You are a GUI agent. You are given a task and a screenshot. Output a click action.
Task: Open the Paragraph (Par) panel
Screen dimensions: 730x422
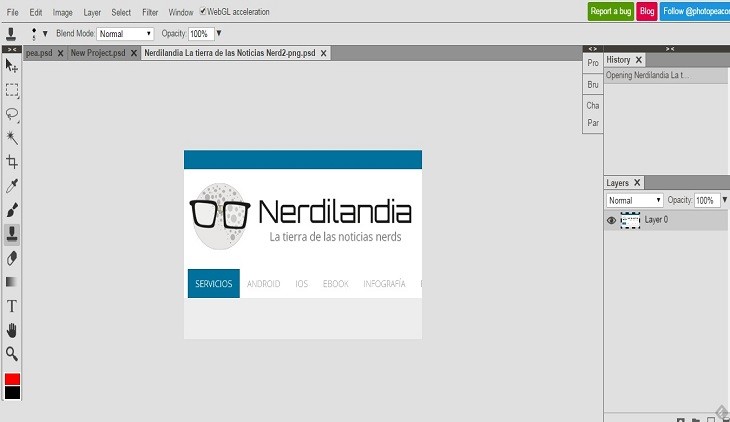point(593,123)
